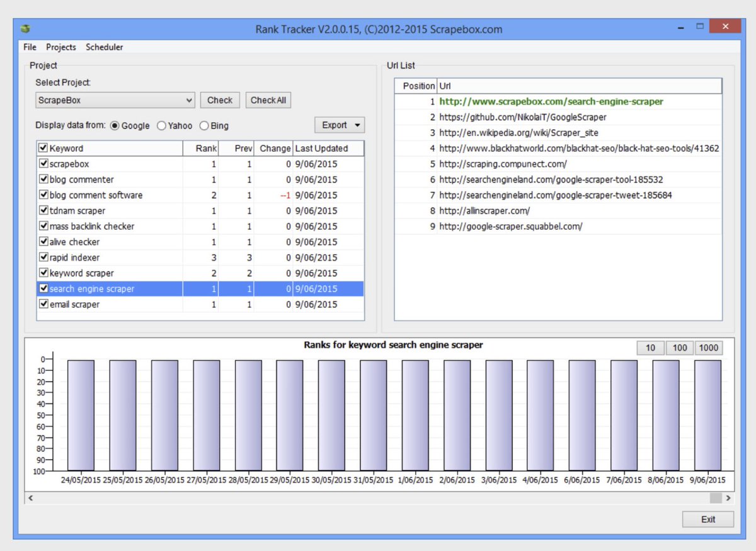Click the Rank Tracker app icon in title bar

[x=26, y=29]
